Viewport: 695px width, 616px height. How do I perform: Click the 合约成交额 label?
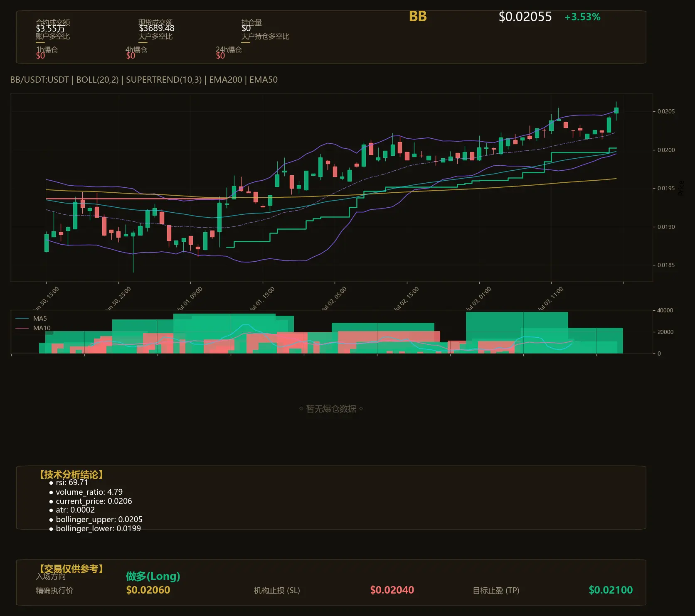pos(53,22)
